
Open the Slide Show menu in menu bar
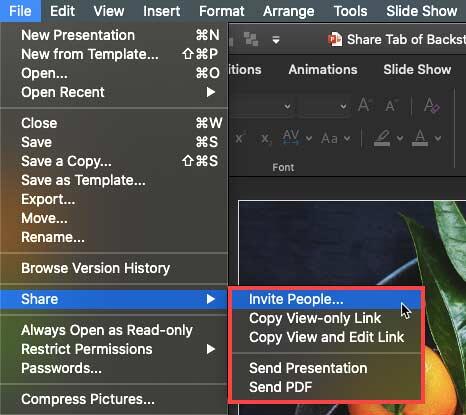pyautogui.click(x=422, y=11)
